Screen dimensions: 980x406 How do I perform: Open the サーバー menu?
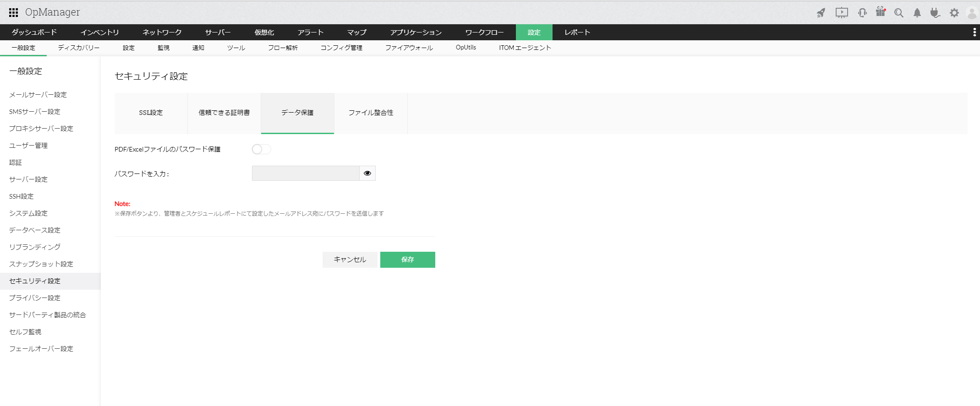(x=218, y=32)
